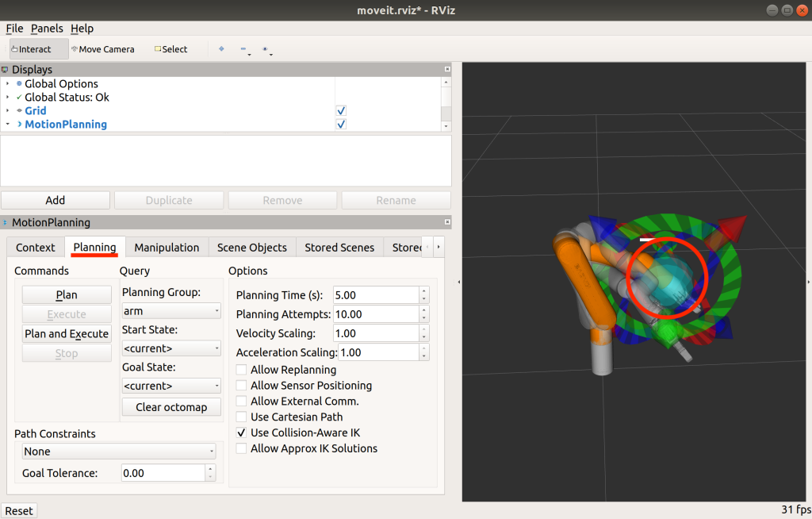Uncheck the Grid display checkbox
This screenshot has width=812, height=519.
[x=341, y=111]
